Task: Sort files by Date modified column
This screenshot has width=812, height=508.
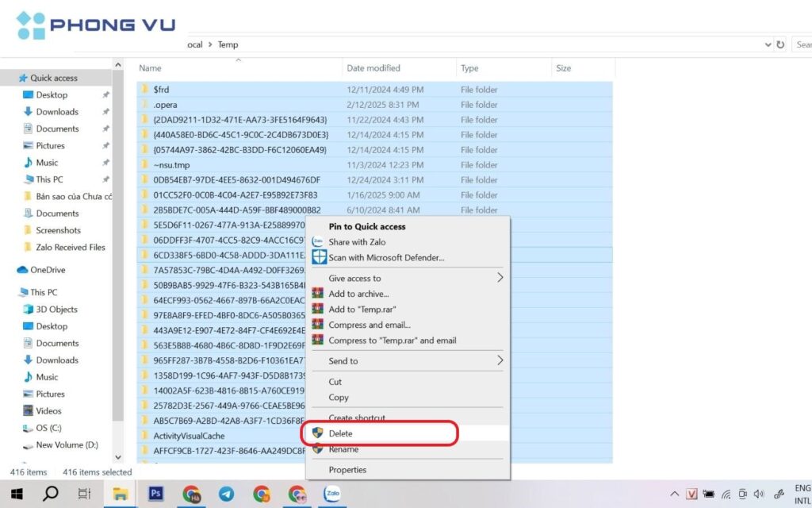Action: point(373,68)
